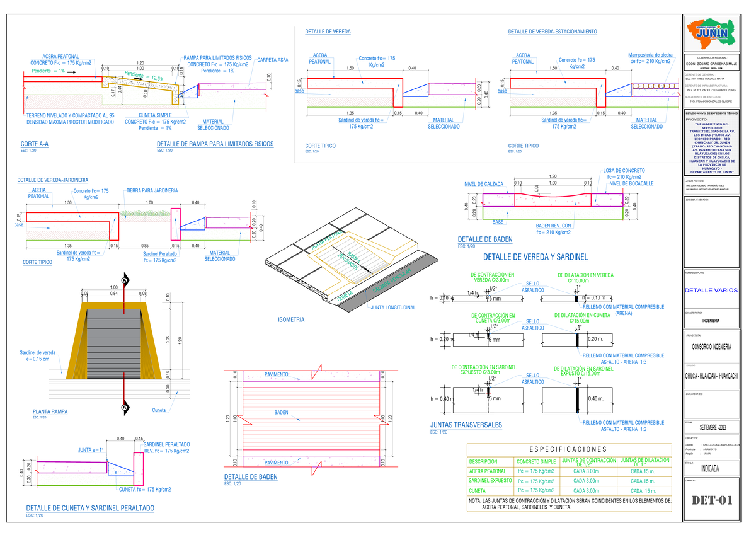Click the "CONCRETO SIMPLE" column header
The width and height of the screenshot is (756, 535).
click(536, 461)
